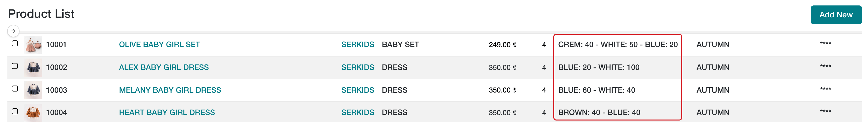
Task: Check the box next to product 10003
Action: coord(15,89)
